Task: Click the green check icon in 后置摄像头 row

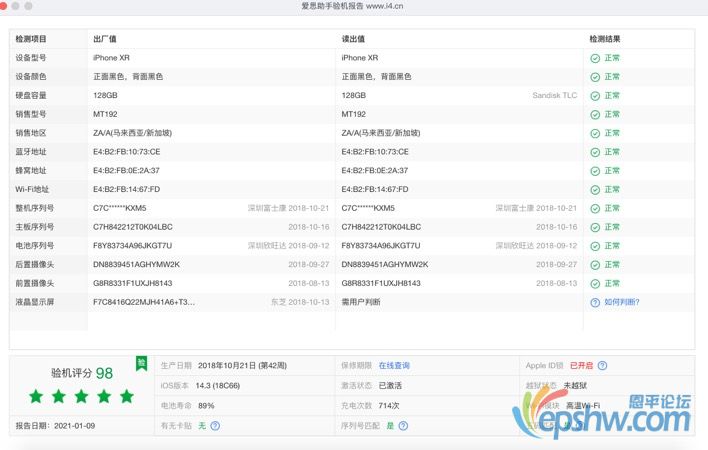Action: pyautogui.click(x=595, y=265)
